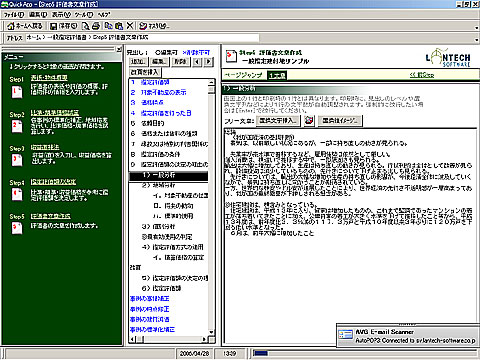This screenshot has width=480, height=360.
Task: Click the printer icon in the toolbar
Action: tap(96, 26)
